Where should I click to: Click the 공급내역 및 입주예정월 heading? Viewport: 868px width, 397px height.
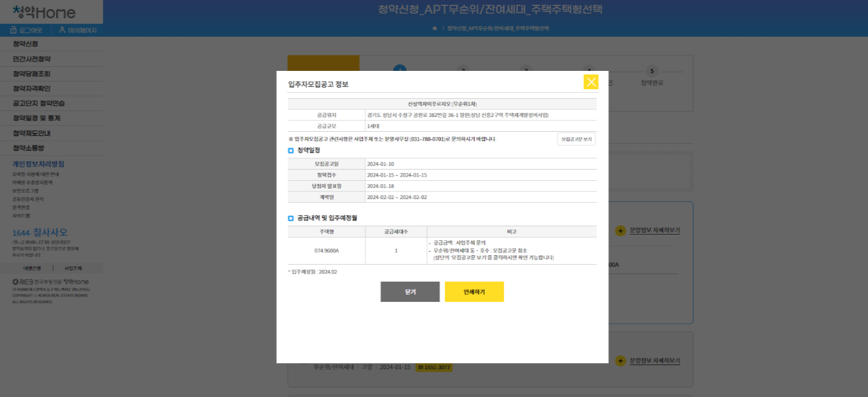coord(327,218)
